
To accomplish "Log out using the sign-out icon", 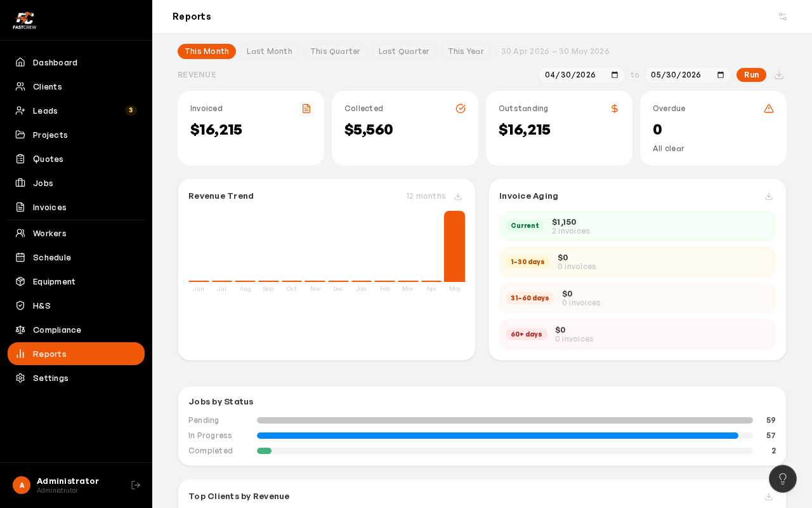I will click(x=136, y=485).
